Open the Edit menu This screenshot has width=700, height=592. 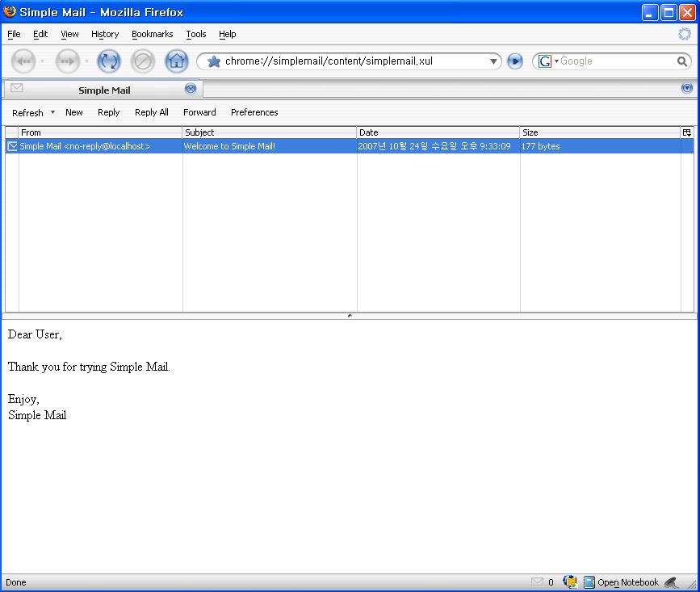pos(40,34)
